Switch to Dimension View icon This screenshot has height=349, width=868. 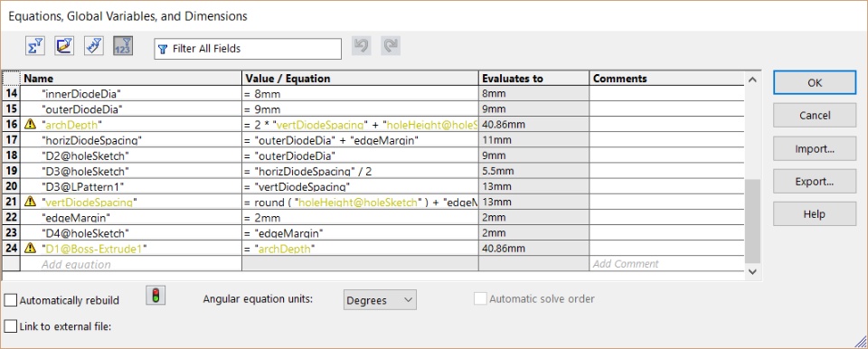94,46
